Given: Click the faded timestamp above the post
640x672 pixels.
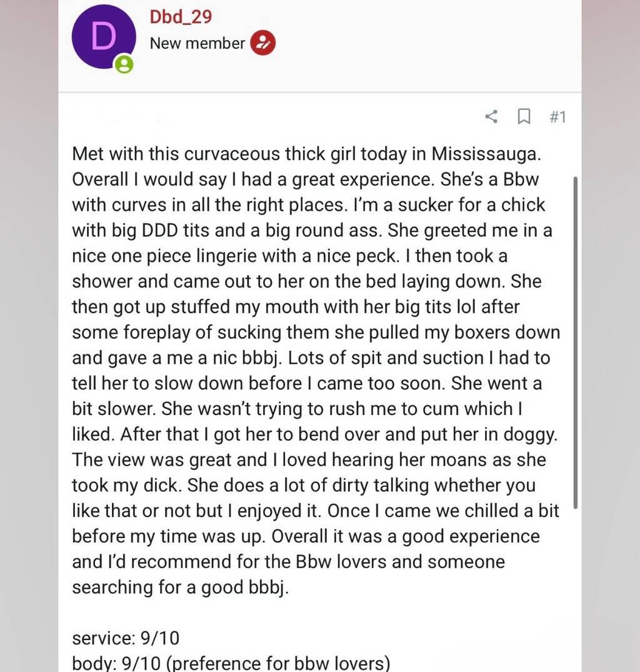Looking at the screenshot, I should 119,116.
